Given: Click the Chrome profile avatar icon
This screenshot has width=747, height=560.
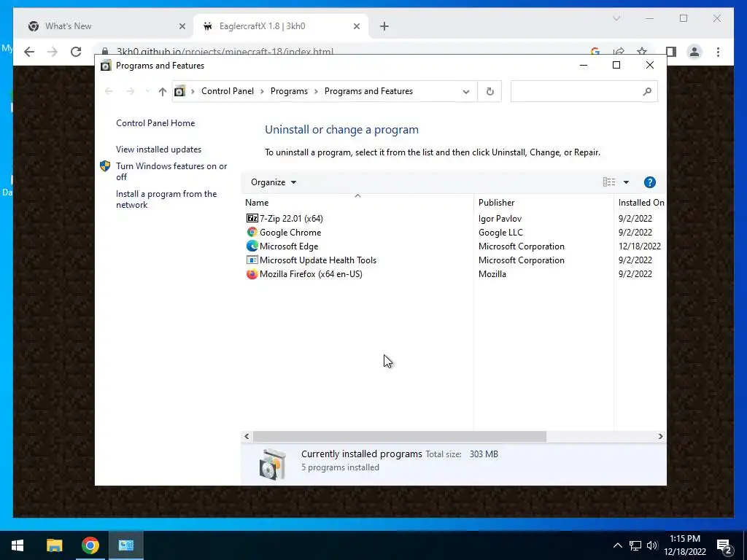Looking at the screenshot, I should [x=694, y=52].
